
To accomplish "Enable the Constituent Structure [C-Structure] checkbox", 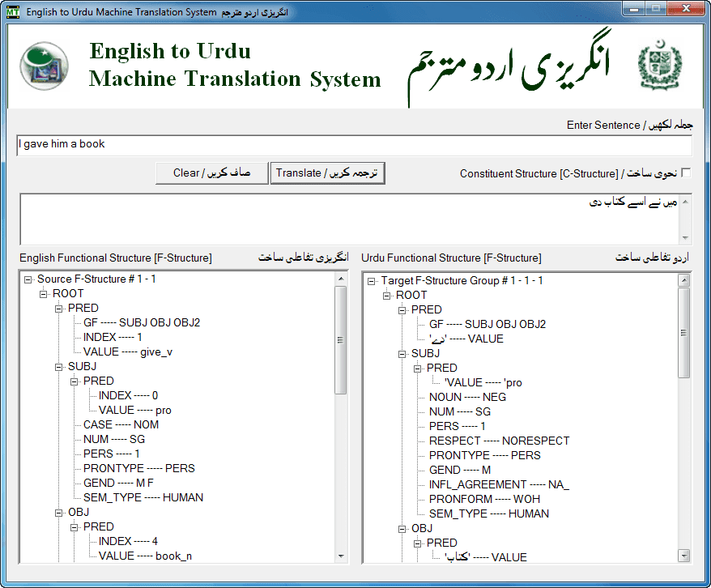I will click(684, 173).
